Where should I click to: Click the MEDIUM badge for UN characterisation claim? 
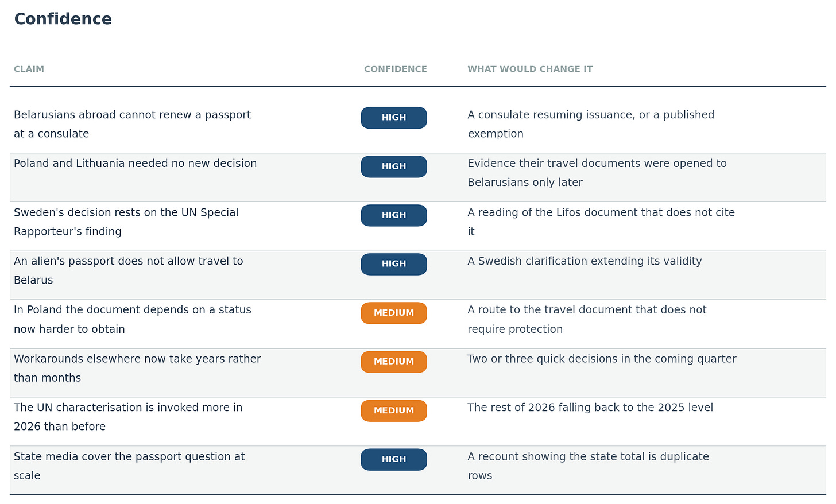394,410
